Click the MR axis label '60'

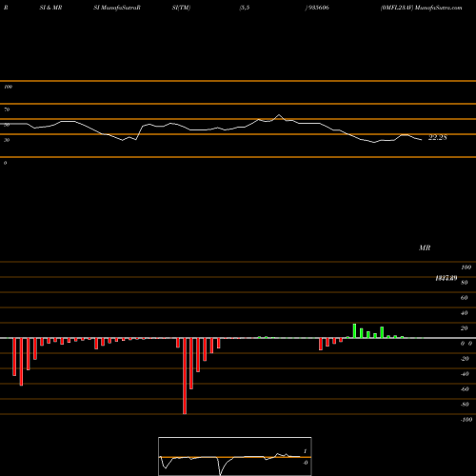click(x=465, y=298)
